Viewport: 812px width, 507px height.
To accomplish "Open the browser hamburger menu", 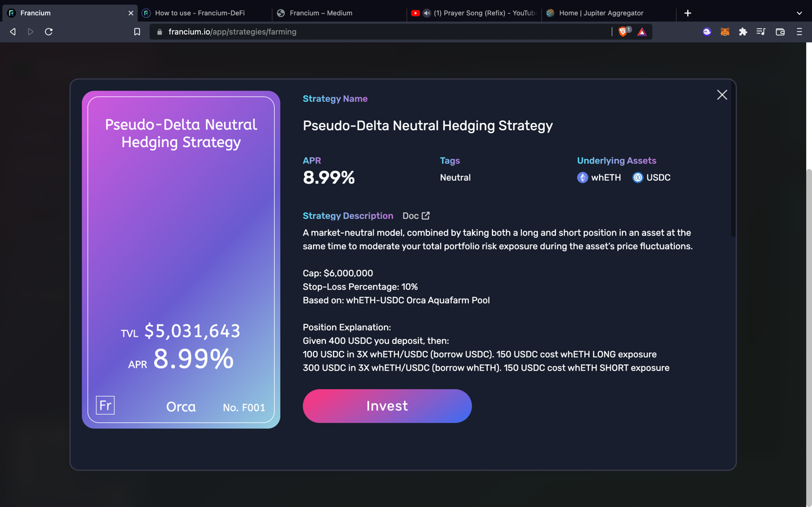I will coord(799,32).
